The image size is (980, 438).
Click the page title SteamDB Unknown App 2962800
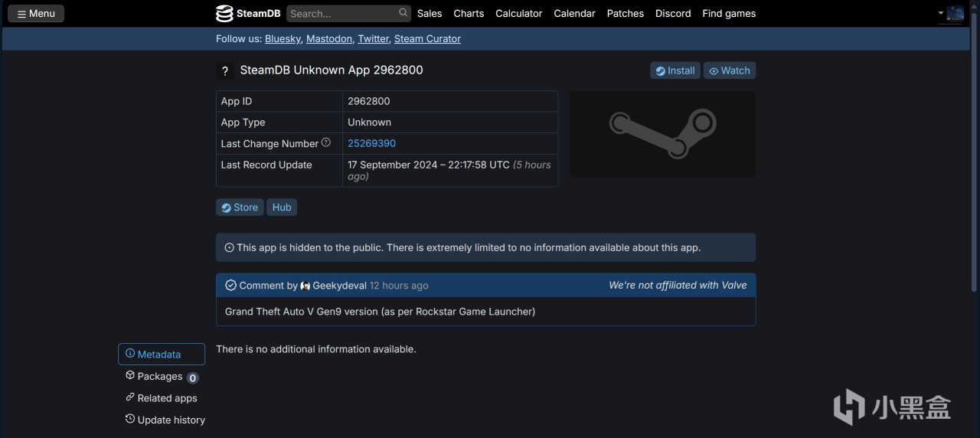332,70
